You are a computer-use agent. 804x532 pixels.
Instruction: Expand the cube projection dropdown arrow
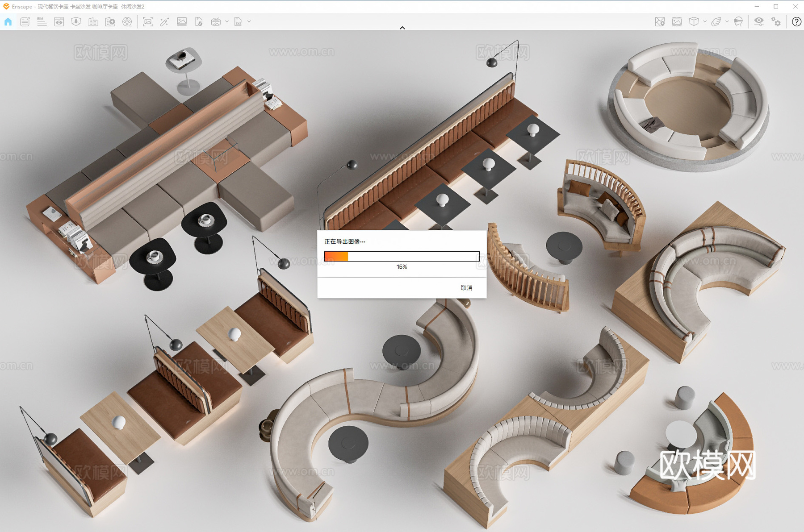coord(705,21)
